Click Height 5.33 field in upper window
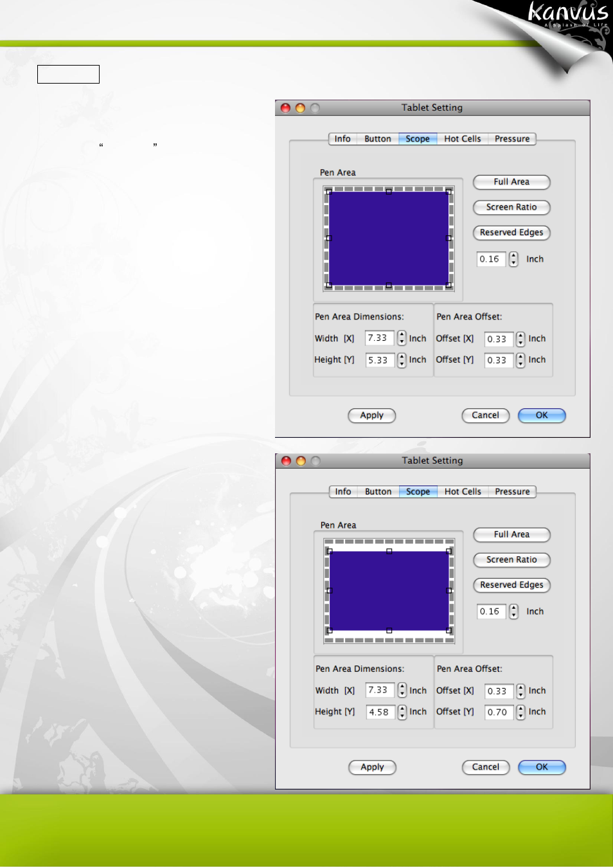Image resolution: width=613 pixels, height=868 pixels. click(x=380, y=360)
